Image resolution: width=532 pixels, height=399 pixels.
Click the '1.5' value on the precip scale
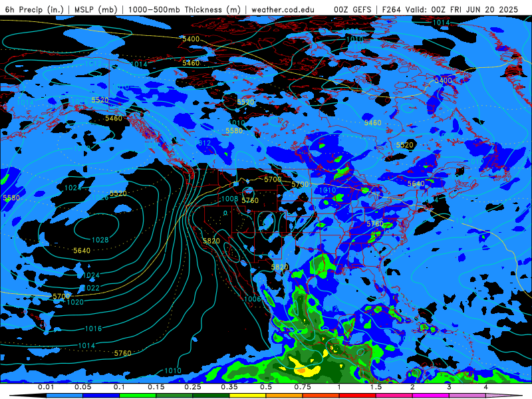pyautogui.click(x=376, y=387)
